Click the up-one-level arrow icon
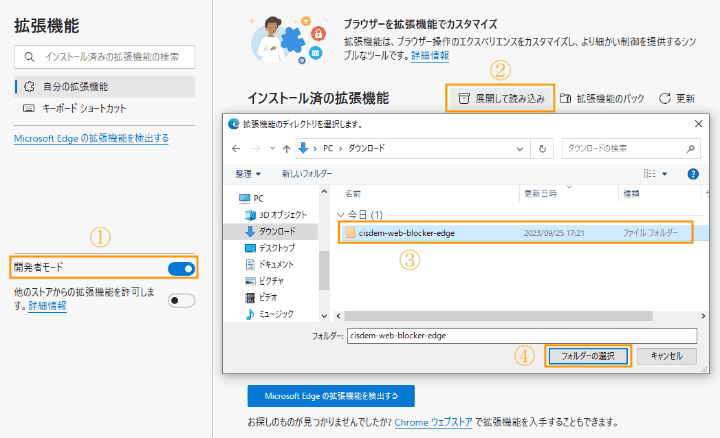This screenshot has width=720, height=438. coord(287,149)
